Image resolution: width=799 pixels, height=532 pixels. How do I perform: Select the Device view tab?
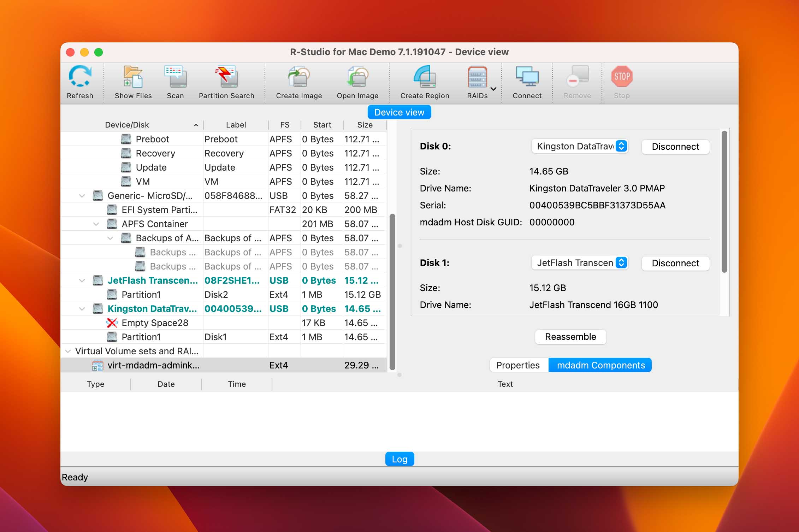pyautogui.click(x=399, y=112)
